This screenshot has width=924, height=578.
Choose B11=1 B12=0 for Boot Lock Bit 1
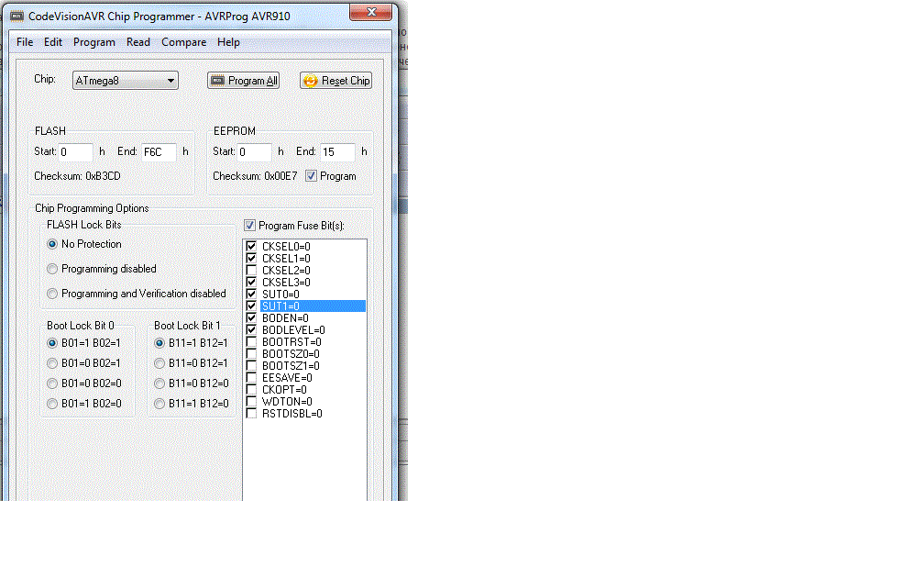[x=159, y=404]
